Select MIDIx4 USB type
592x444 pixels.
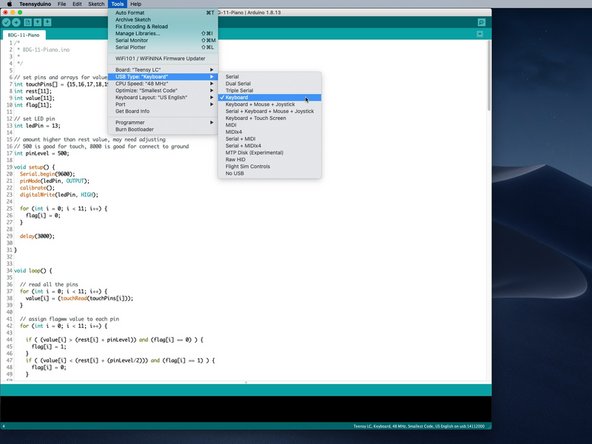tap(270, 132)
